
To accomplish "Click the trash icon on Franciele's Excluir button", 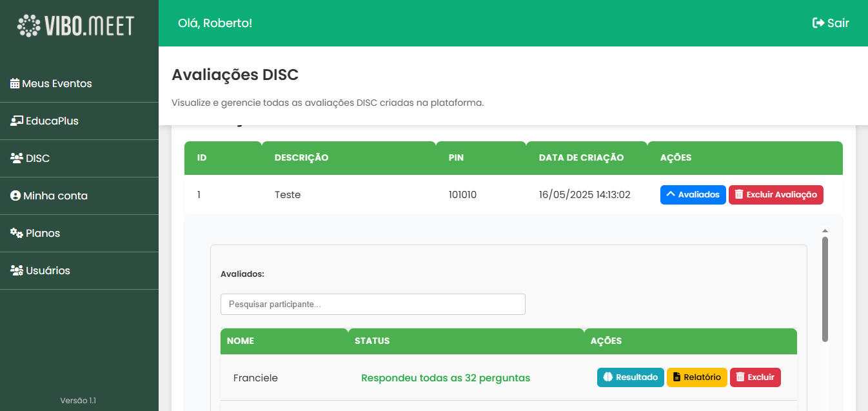I will pos(740,377).
